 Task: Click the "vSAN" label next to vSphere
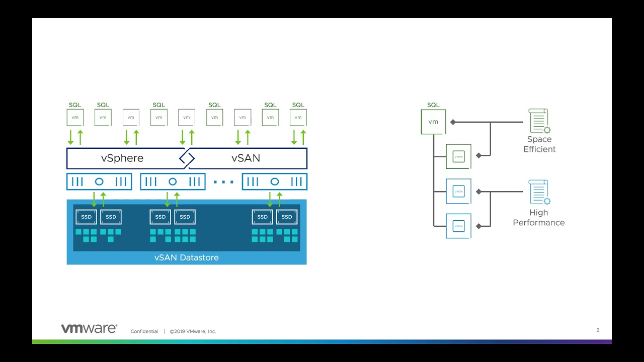click(246, 158)
